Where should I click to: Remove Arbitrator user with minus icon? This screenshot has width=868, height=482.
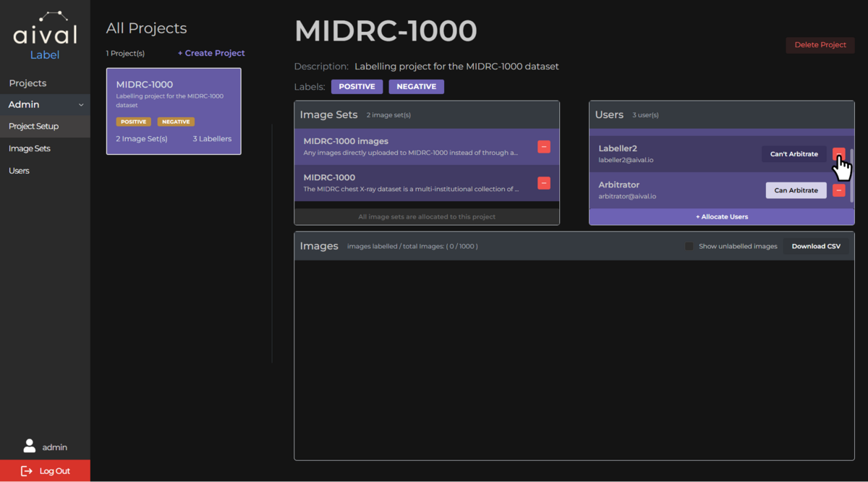point(838,190)
